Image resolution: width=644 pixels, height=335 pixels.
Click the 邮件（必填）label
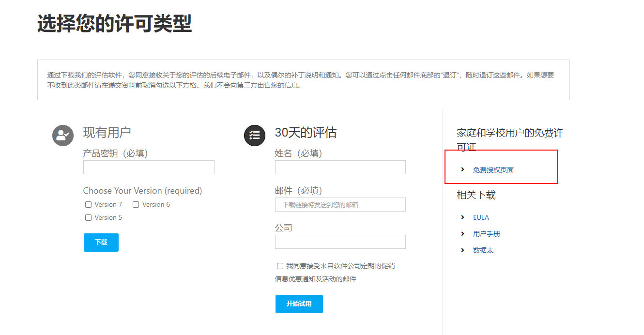pos(298,191)
